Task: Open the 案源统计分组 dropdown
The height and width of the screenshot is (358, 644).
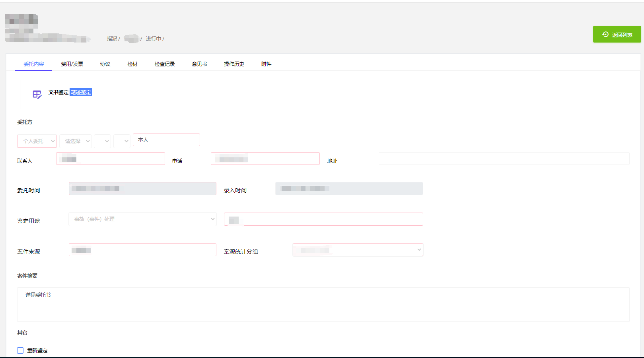Action: point(358,250)
